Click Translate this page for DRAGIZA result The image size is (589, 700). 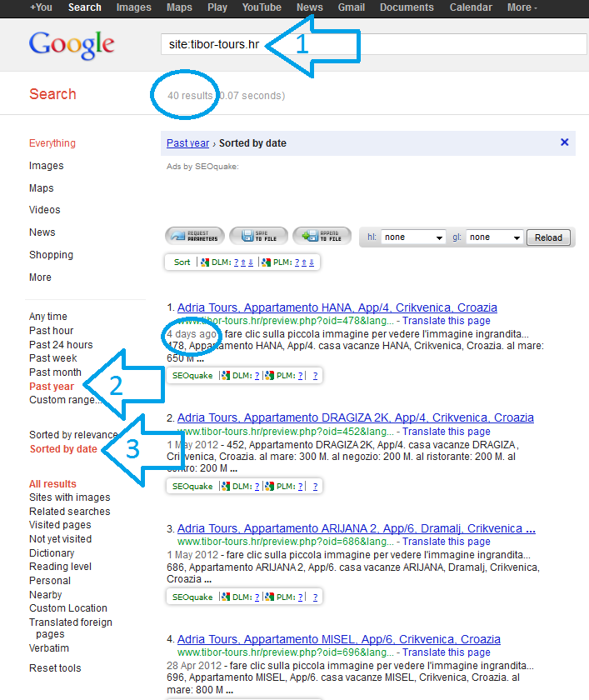point(447,432)
